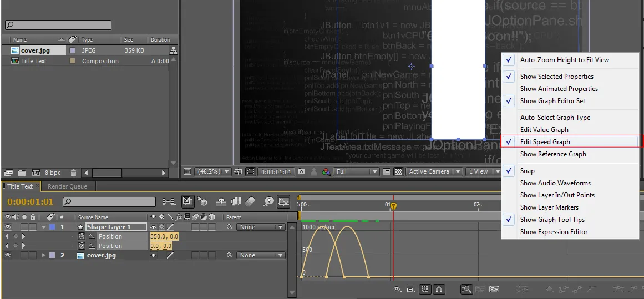Toggle Snap option in graph menu
Screen dimensions: 644x299
[528, 170]
